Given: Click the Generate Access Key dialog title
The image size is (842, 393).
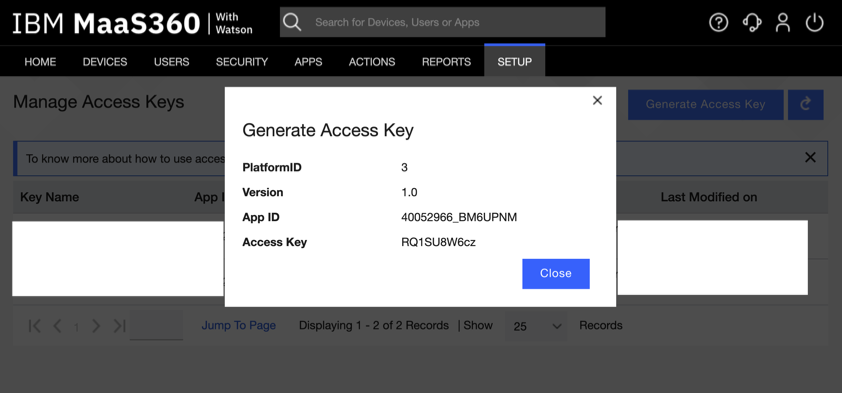Looking at the screenshot, I should pyautogui.click(x=328, y=130).
